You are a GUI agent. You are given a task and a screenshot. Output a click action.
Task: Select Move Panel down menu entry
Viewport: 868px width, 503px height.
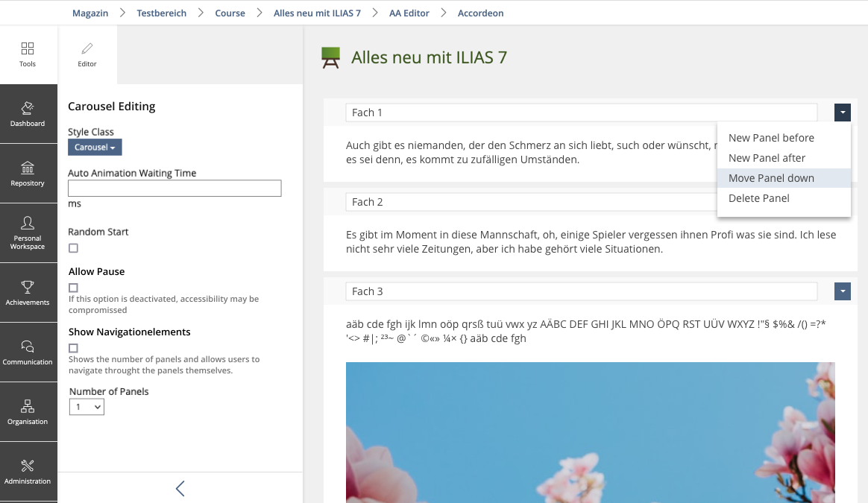pyautogui.click(x=771, y=178)
